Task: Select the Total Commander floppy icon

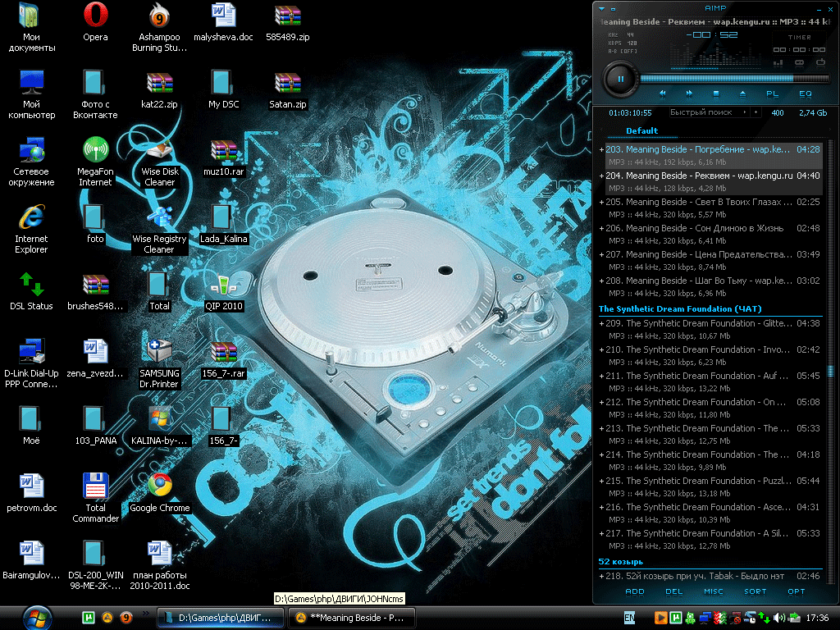Action: coord(95,486)
